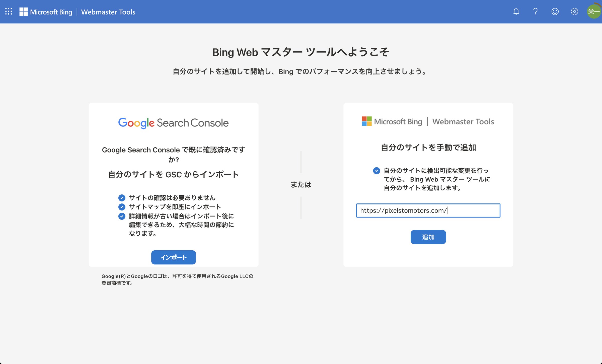Click the または separator label
This screenshot has width=602, height=364.
[301, 185]
